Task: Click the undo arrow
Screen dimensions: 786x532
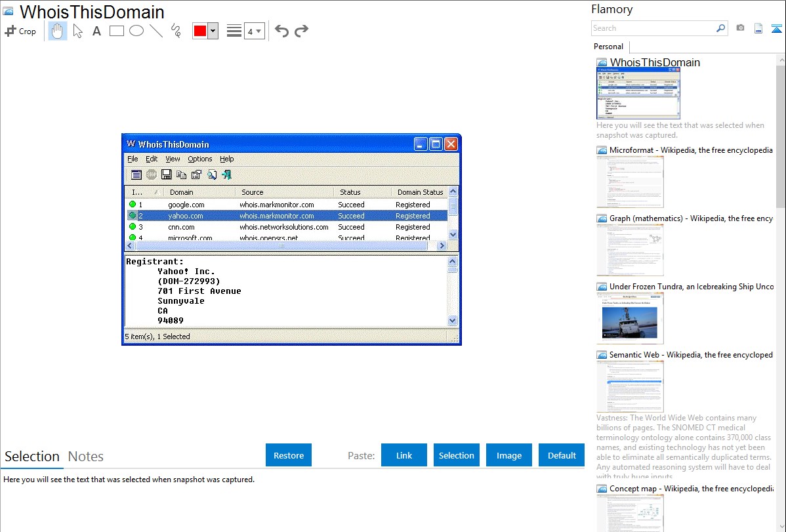Action: (281, 31)
